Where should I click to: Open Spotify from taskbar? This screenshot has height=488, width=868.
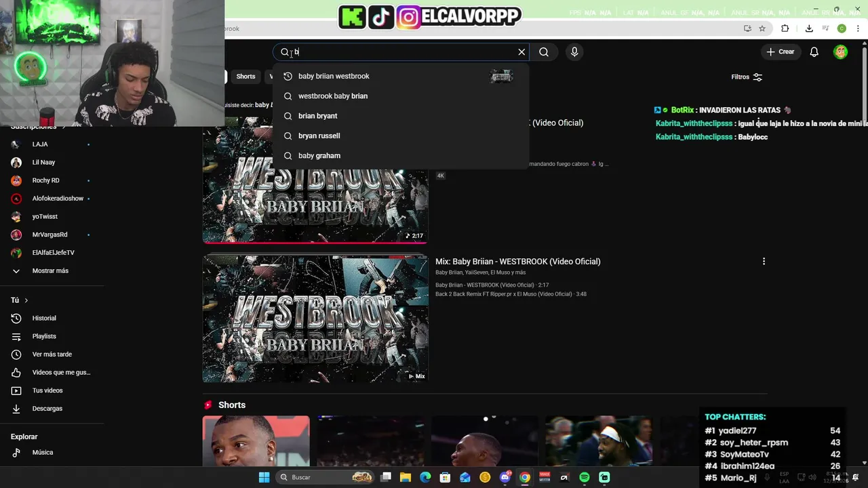585,477
